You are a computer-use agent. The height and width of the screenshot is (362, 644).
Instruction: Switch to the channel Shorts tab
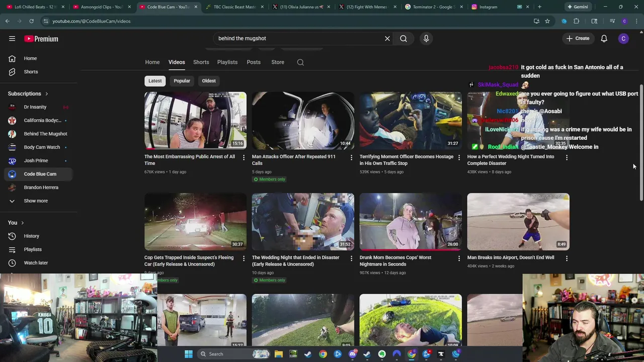coord(201,62)
